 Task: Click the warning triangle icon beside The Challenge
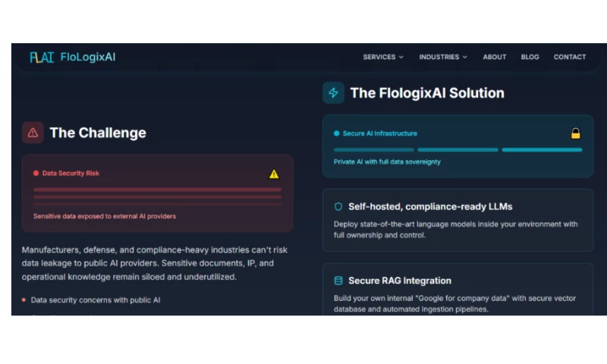point(33,133)
